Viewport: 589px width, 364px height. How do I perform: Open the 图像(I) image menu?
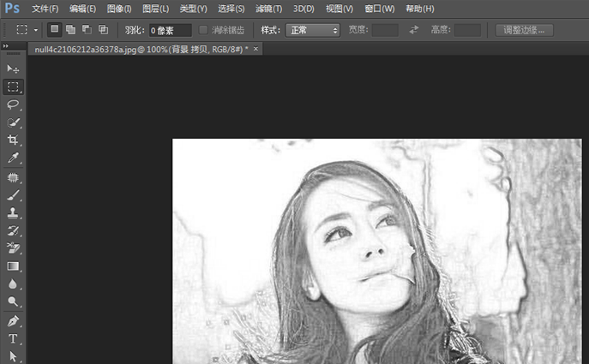pyautogui.click(x=119, y=9)
